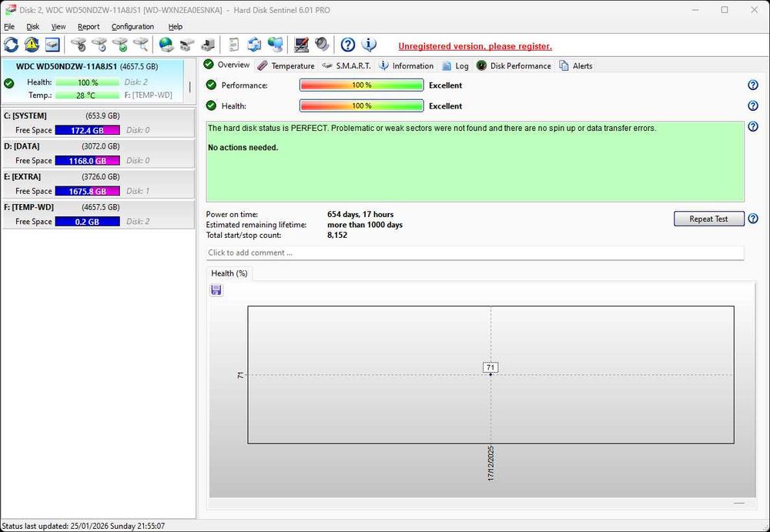Select the Health (%) chart tab

[229, 273]
